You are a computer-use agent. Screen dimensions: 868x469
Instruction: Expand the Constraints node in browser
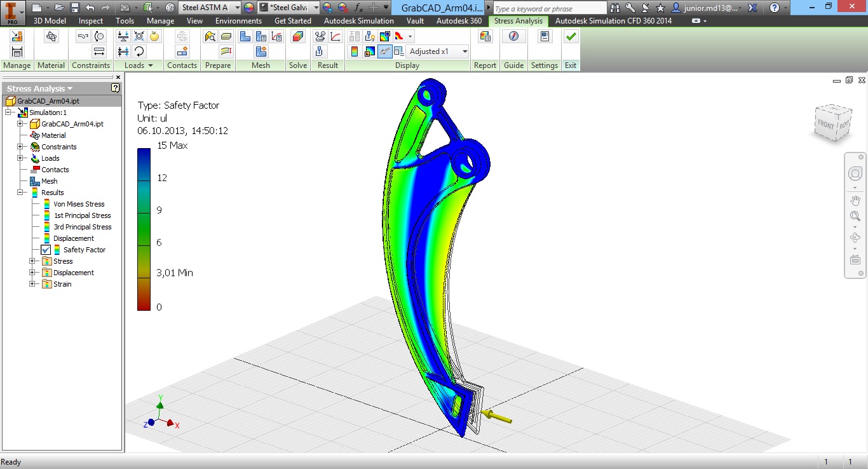20,147
